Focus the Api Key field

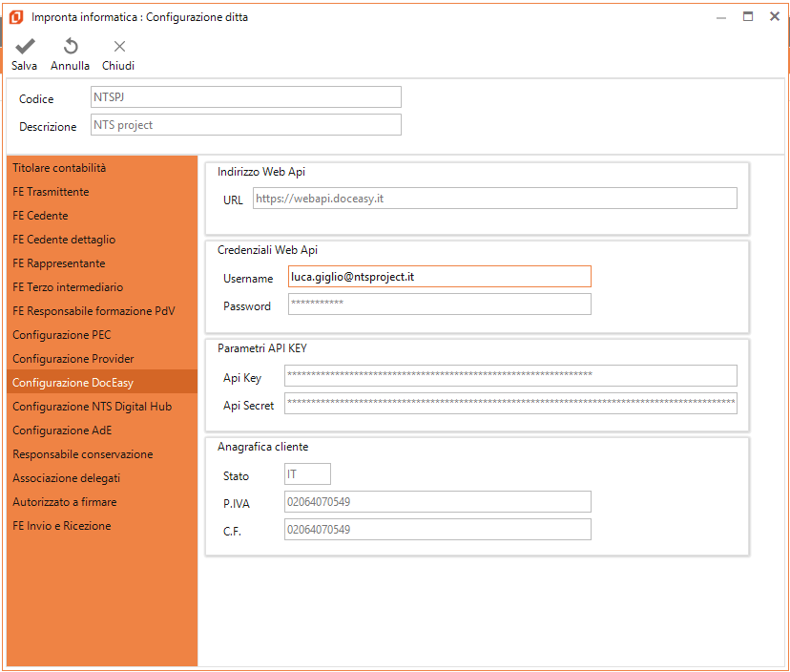tap(510, 376)
